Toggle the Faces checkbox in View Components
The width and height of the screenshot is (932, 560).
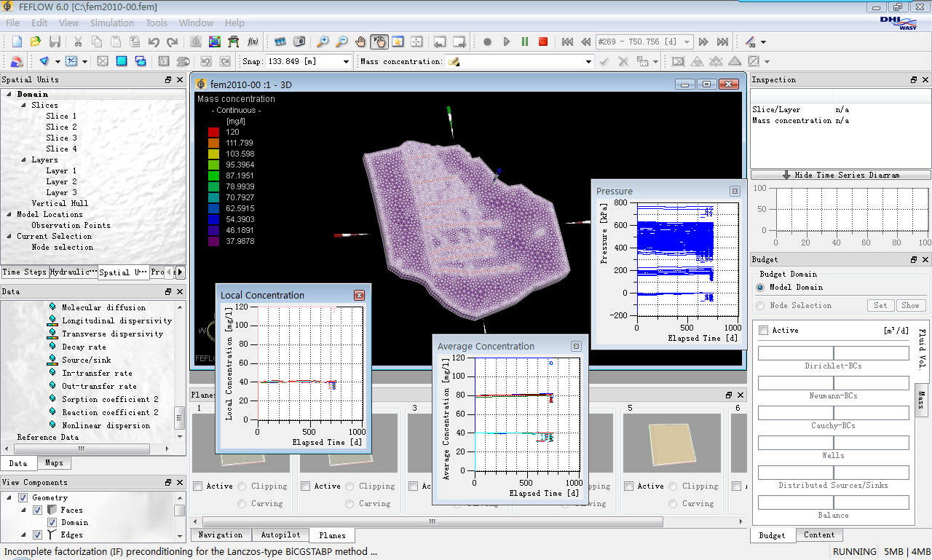tap(37, 510)
